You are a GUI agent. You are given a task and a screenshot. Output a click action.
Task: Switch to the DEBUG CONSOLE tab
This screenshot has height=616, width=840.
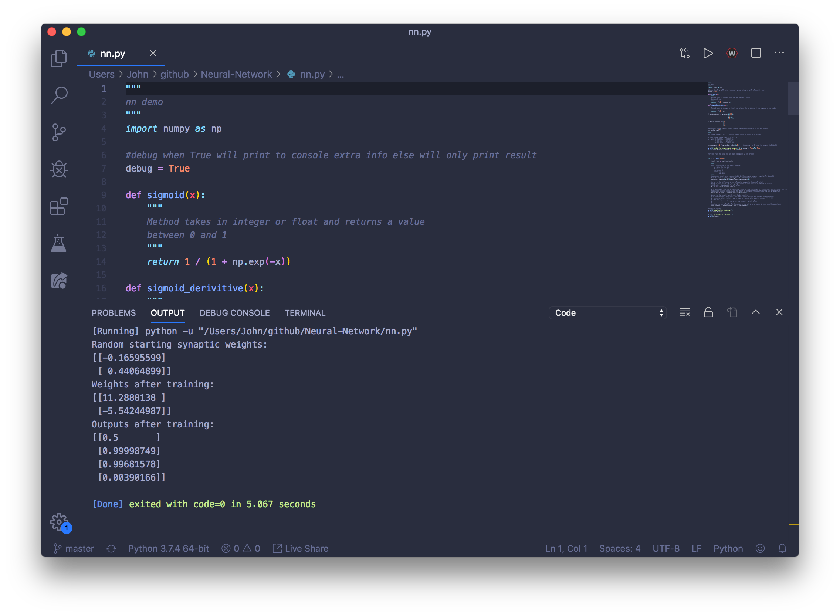234,313
